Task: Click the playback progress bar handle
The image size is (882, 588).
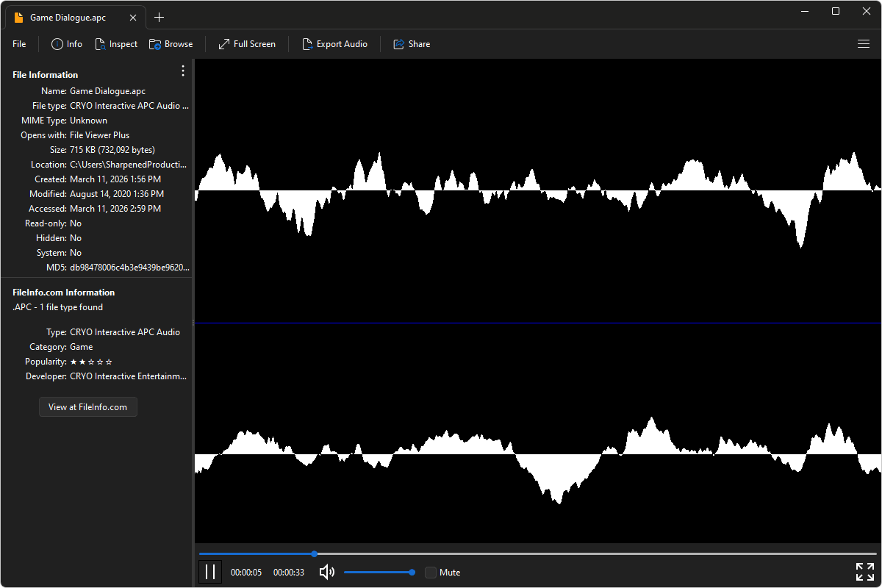Action: tap(315, 553)
